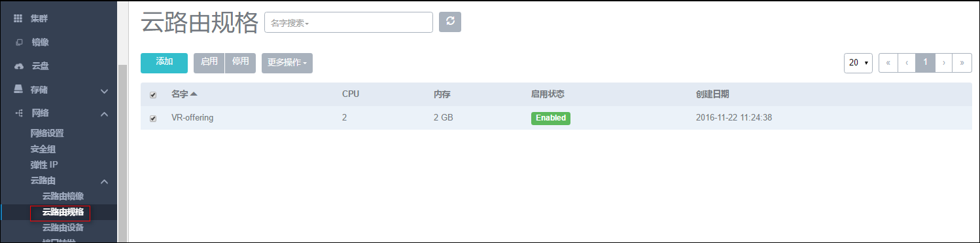
Task: Go to first page double-arrow icon
Action: [x=888, y=63]
